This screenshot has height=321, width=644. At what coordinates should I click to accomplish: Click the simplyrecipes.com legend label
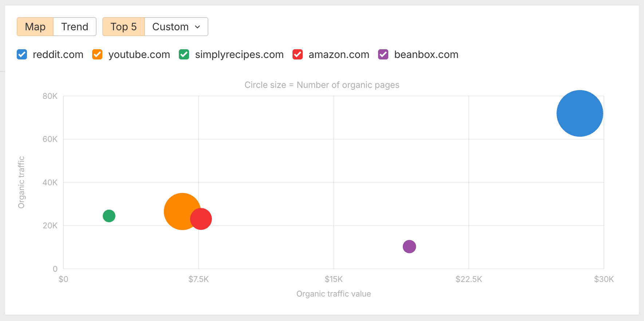pos(239,55)
